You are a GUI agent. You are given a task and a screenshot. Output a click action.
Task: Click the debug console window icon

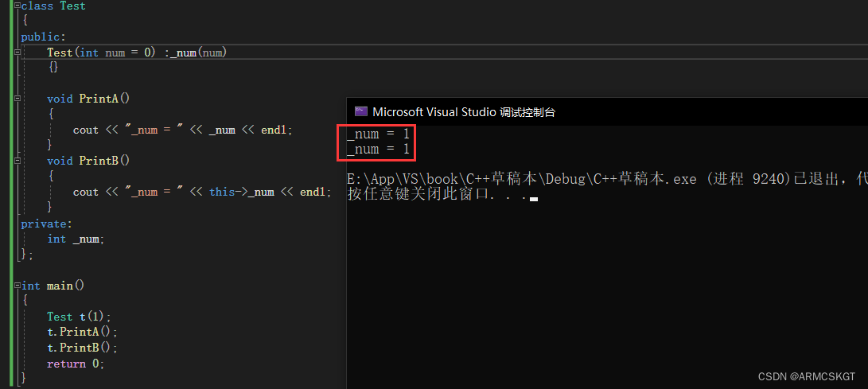coord(360,111)
